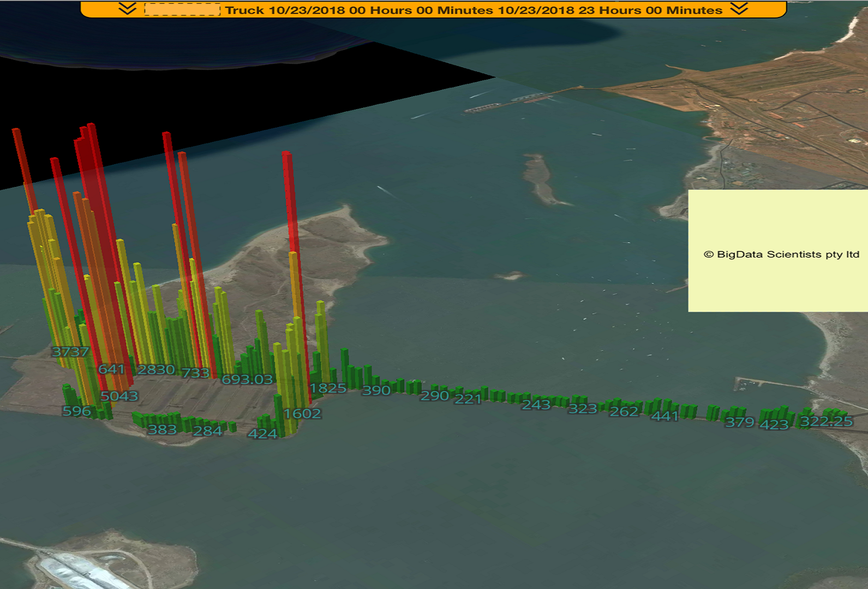Viewport: 868px width, 589px height.
Task: Click the BigData Scientists copyright text
Action: click(x=781, y=254)
